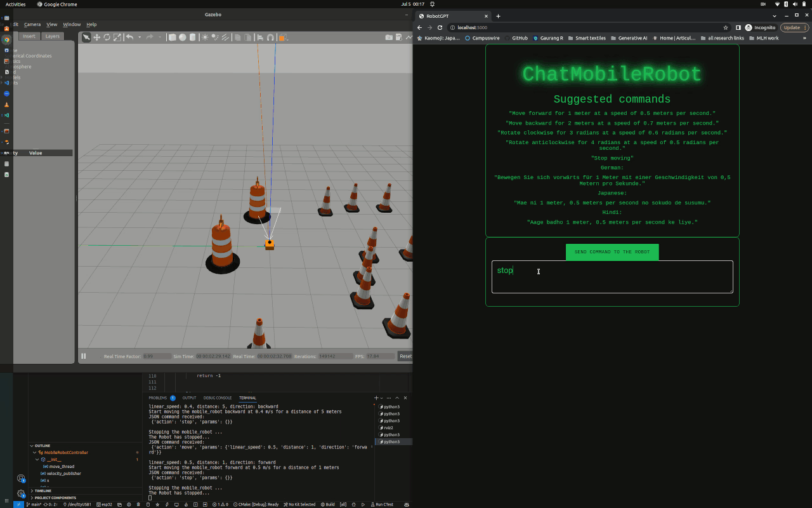This screenshot has height=508, width=812.
Task: Open the VS Code Manage gear icon
Action: (21, 494)
